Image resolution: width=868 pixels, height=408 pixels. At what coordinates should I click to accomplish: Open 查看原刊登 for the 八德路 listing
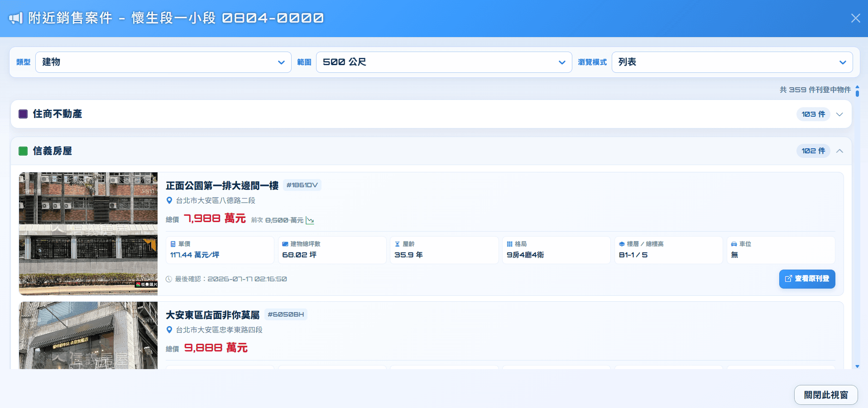[807, 279]
